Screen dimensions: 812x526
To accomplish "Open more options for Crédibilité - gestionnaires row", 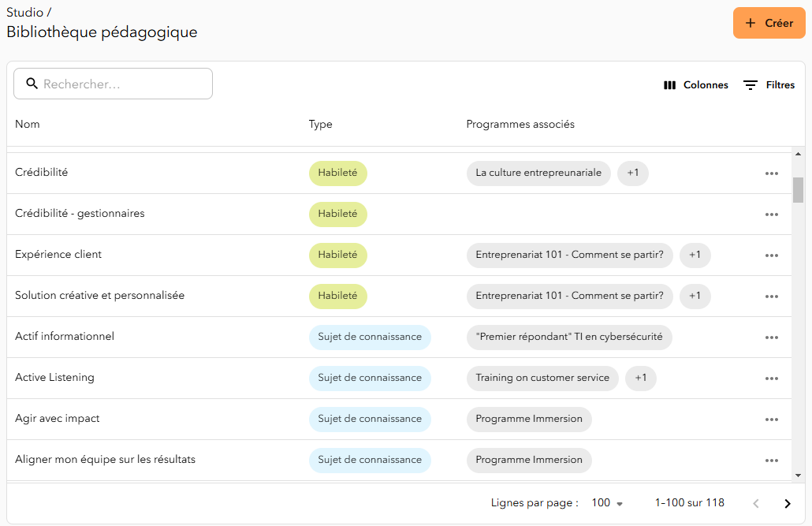I will (x=771, y=214).
